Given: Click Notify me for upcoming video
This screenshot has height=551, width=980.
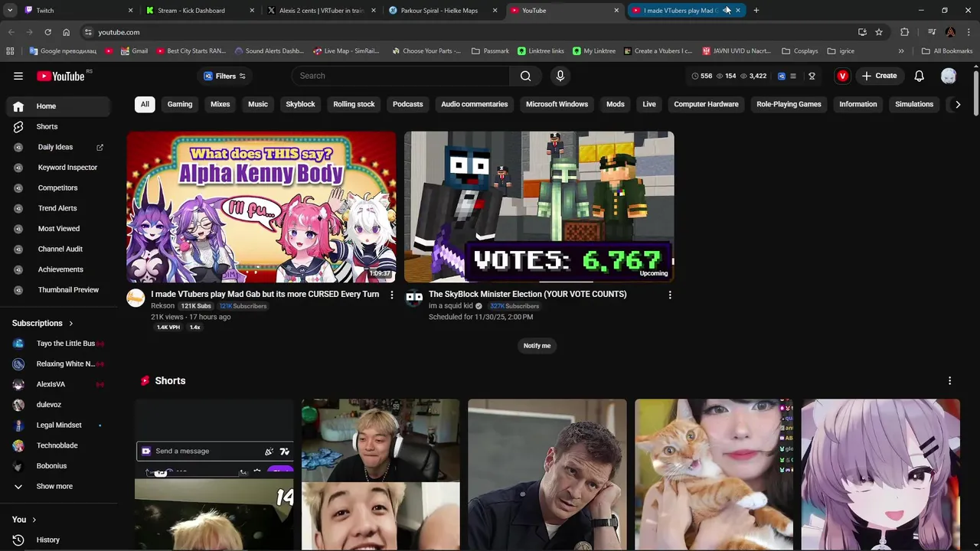Looking at the screenshot, I should pos(537,346).
